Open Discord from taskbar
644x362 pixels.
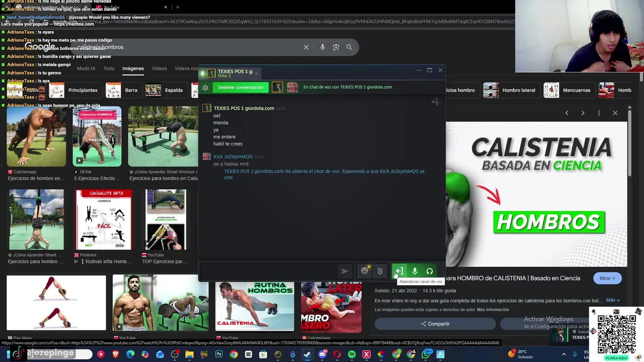coord(323,354)
